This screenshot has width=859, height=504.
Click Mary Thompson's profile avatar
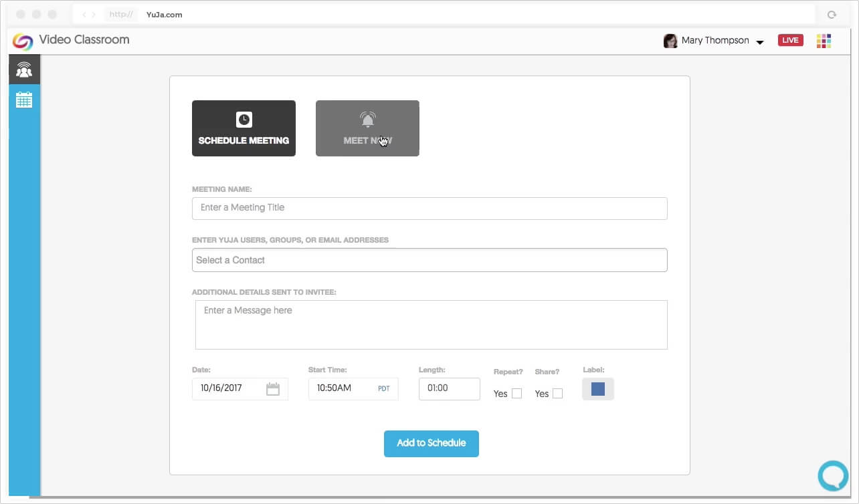pos(670,41)
